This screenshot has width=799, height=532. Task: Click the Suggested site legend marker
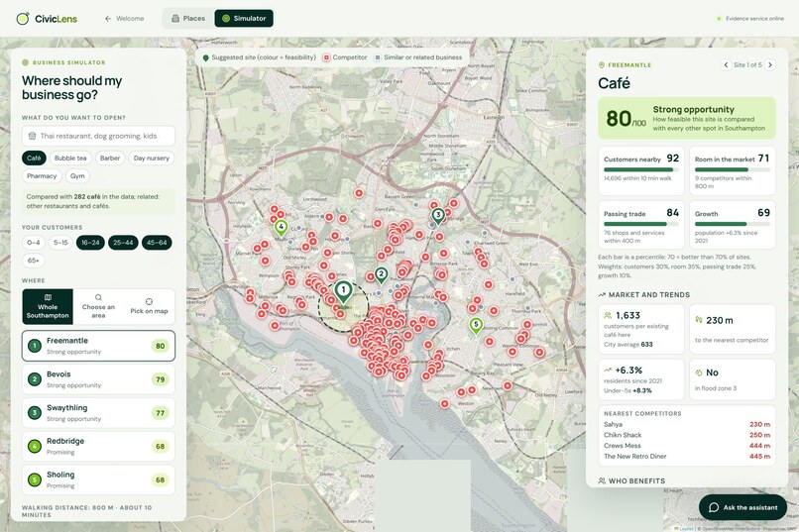click(x=205, y=57)
